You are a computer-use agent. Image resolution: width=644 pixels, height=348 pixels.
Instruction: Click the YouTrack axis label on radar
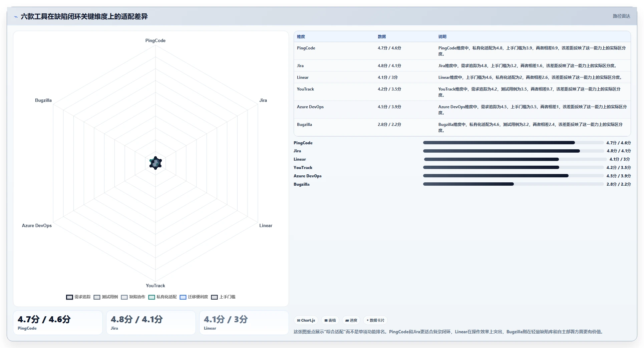(155, 286)
